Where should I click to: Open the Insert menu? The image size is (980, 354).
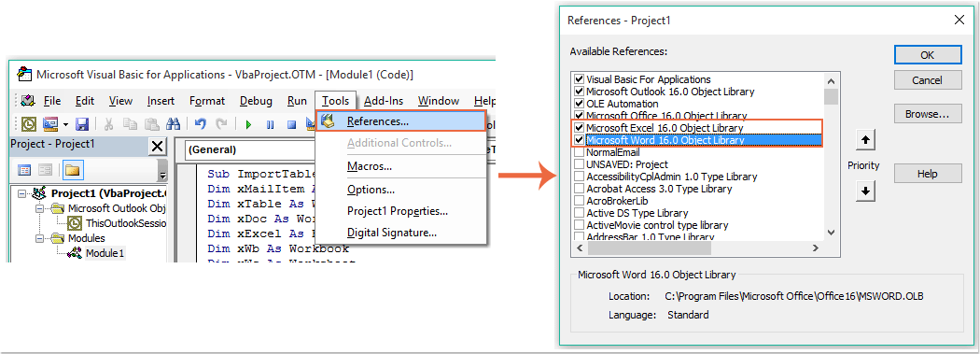click(x=161, y=101)
